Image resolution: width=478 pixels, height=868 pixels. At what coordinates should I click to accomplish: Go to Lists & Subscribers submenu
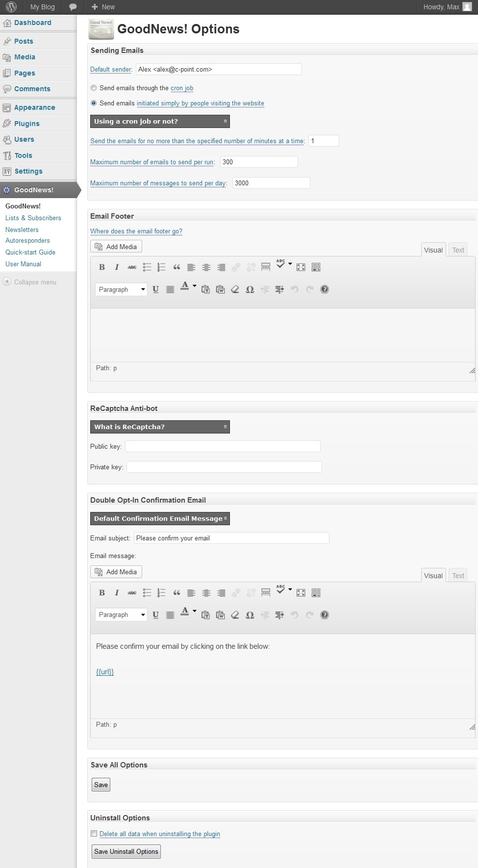[x=33, y=218]
